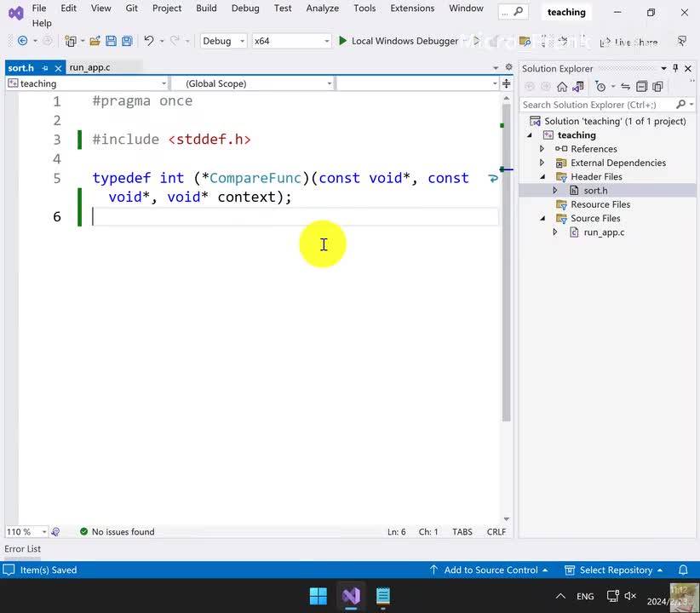Click the editor vertical scrollbar thumb
This screenshot has width=700, height=613.
coord(506,262)
